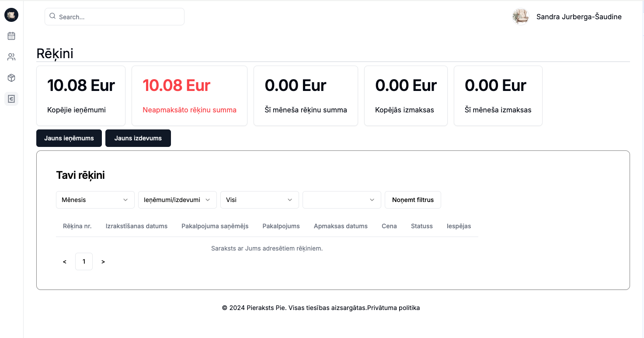Screen dimensions: 644x338
Task: Open the Visi status dropdown
Action: point(259,200)
